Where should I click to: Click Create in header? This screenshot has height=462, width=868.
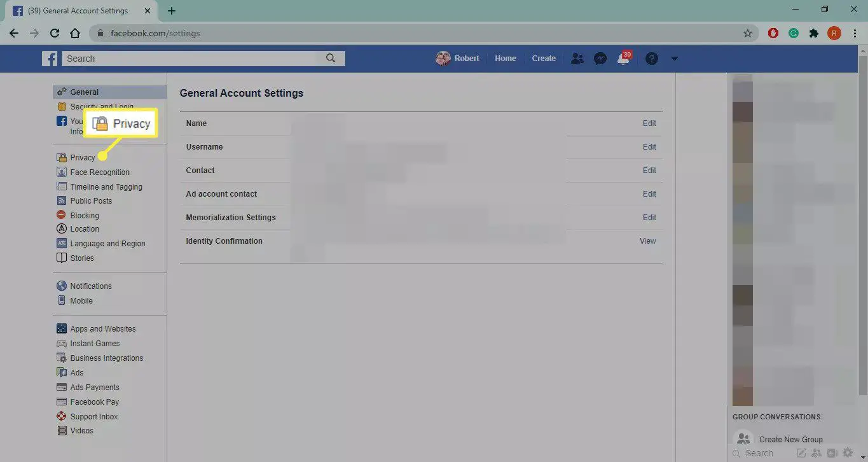pos(544,59)
